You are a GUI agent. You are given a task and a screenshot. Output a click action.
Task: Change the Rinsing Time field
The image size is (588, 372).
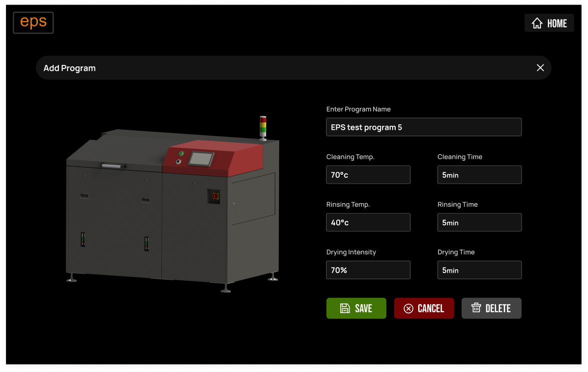479,223
